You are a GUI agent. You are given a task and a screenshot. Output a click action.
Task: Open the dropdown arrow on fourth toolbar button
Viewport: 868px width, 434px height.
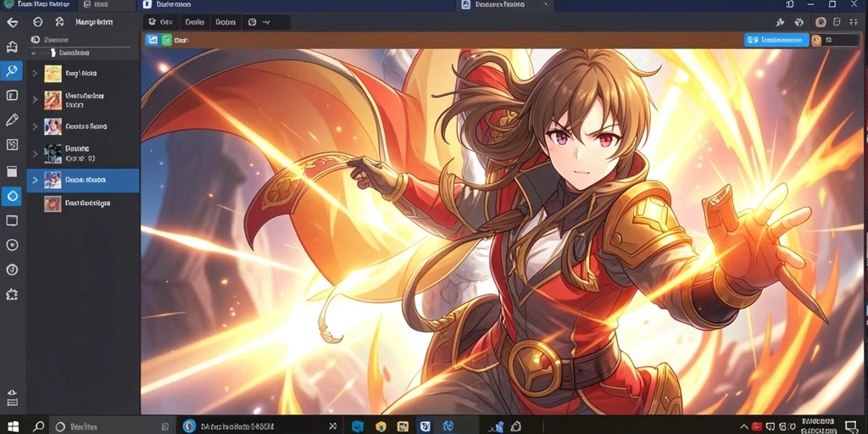coord(267,22)
